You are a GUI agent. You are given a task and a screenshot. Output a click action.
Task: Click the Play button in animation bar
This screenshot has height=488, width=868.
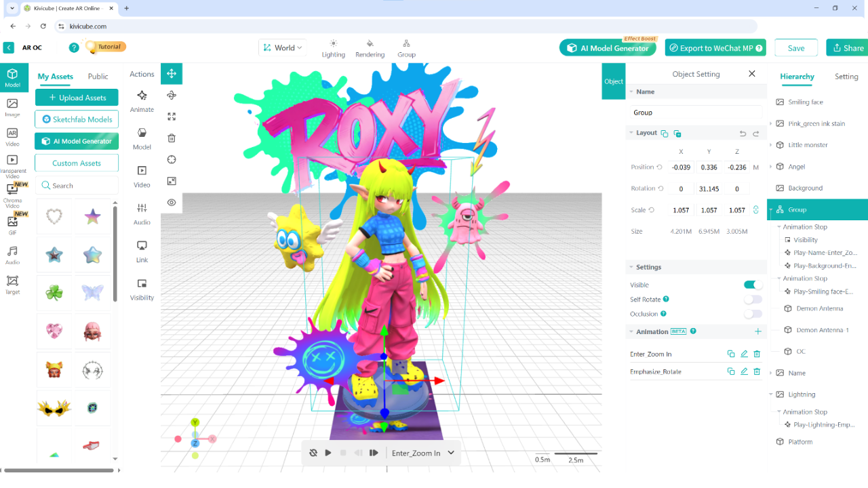coord(328,453)
